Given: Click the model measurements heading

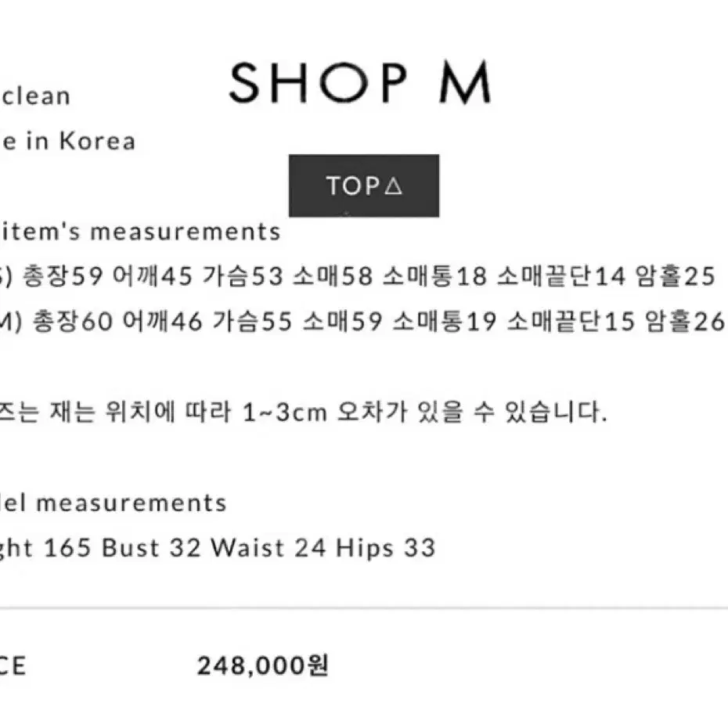Looking at the screenshot, I should pyautogui.click(x=114, y=503).
